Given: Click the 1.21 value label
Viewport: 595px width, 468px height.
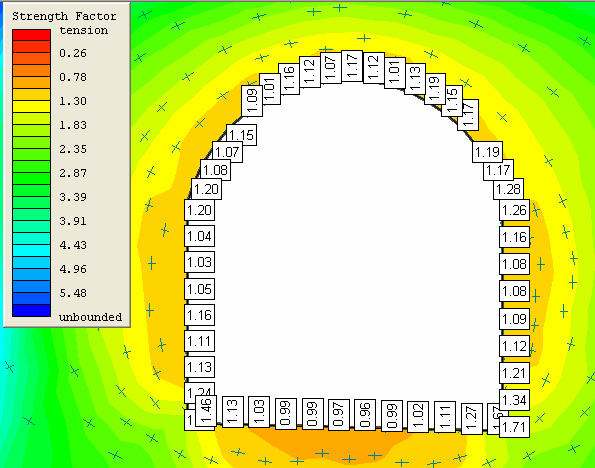Looking at the screenshot, I should click(x=514, y=373).
